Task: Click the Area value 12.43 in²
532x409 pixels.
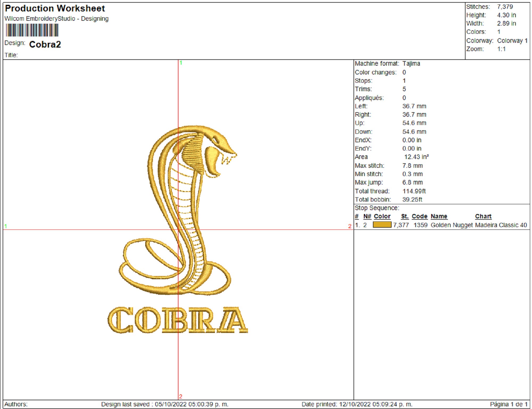Action: (x=416, y=157)
